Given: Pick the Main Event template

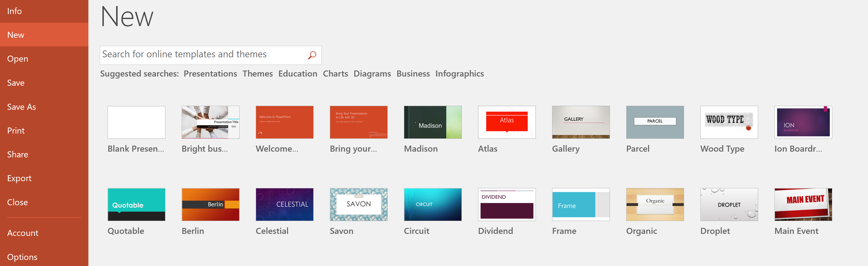Looking at the screenshot, I should tap(803, 205).
